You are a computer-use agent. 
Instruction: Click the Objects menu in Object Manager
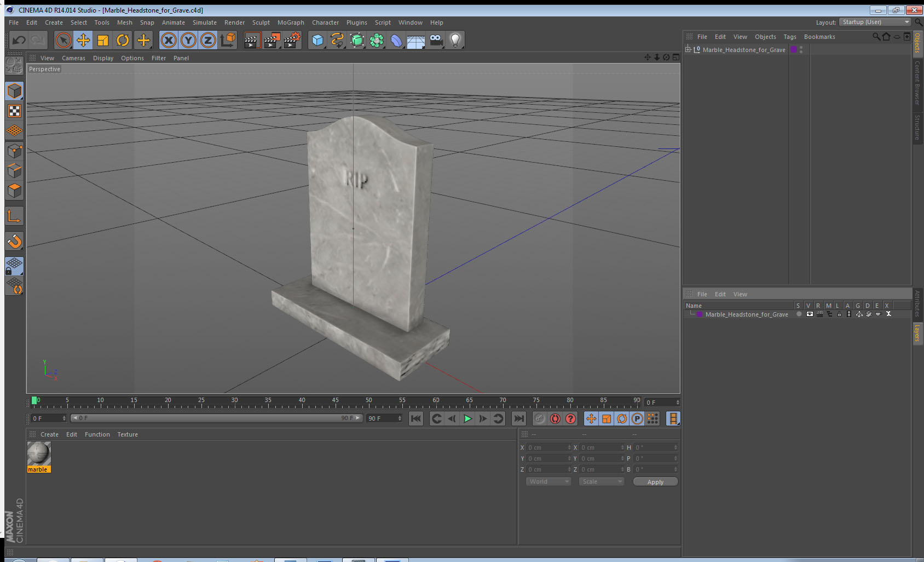[765, 37]
